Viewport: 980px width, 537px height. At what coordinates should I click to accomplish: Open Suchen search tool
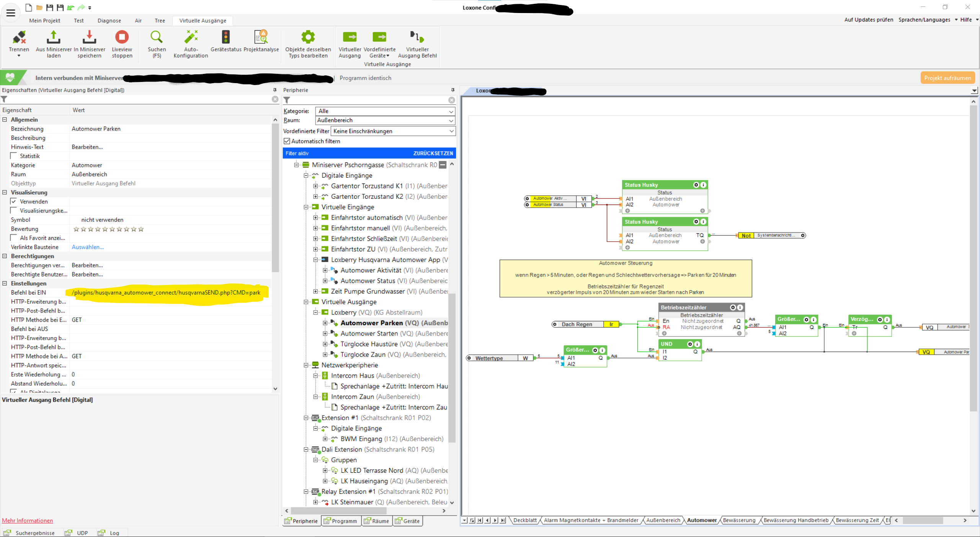[x=157, y=38]
